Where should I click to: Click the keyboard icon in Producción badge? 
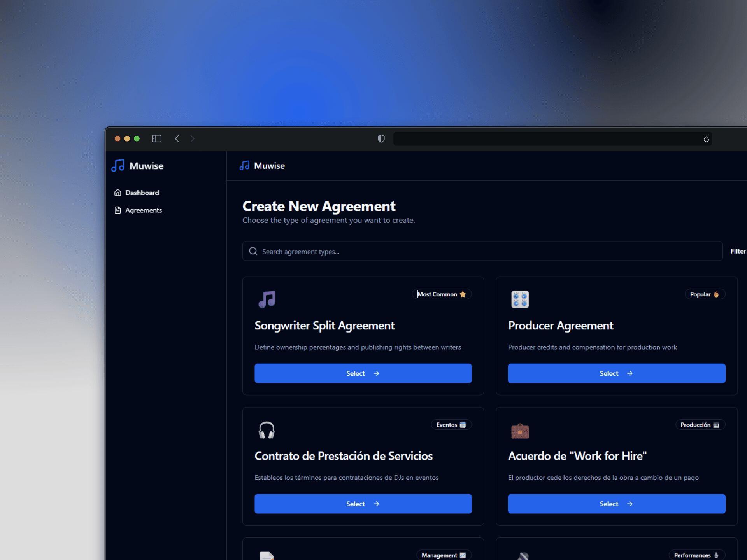click(x=716, y=425)
